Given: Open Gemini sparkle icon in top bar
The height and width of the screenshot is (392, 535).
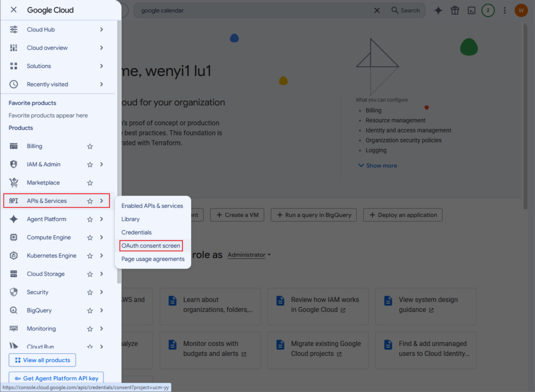Looking at the screenshot, I should coord(438,10).
